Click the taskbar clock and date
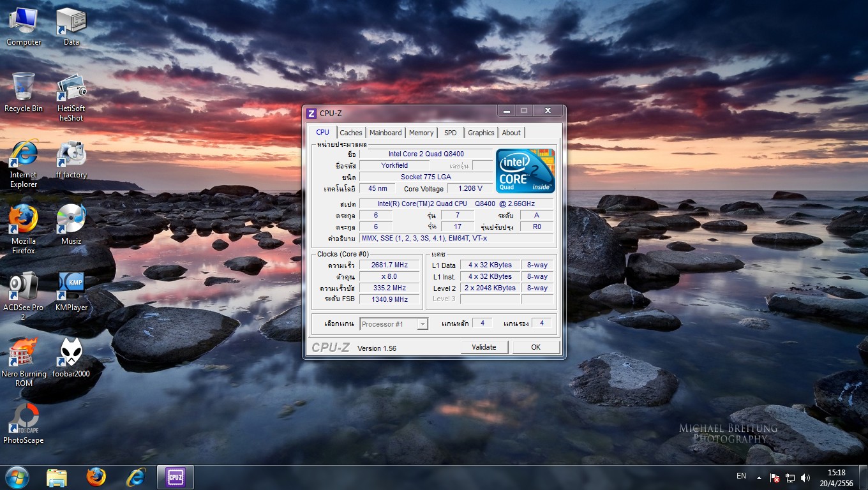The height and width of the screenshot is (490, 868). tap(836, 478)
